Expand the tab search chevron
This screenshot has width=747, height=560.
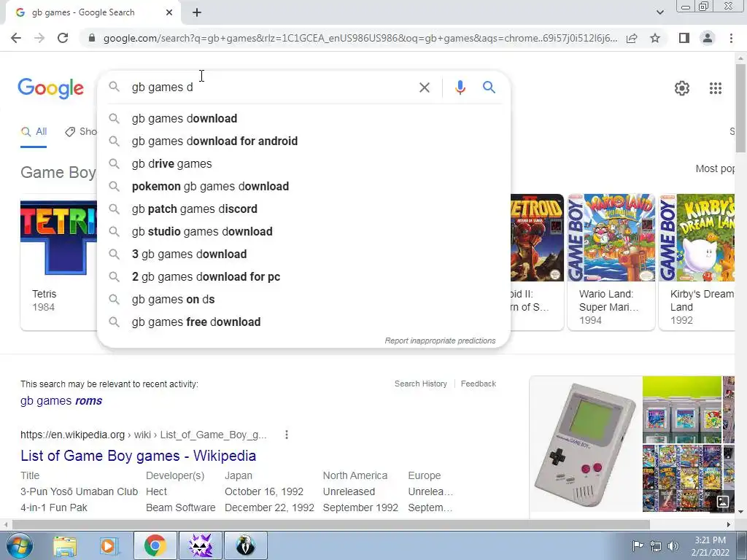(659, 12)
